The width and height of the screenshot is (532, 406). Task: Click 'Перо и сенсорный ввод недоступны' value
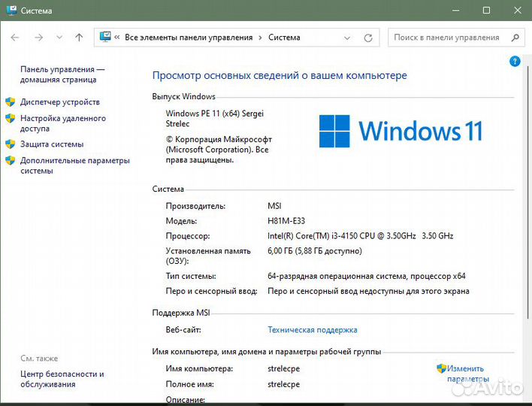click(368, 291)
